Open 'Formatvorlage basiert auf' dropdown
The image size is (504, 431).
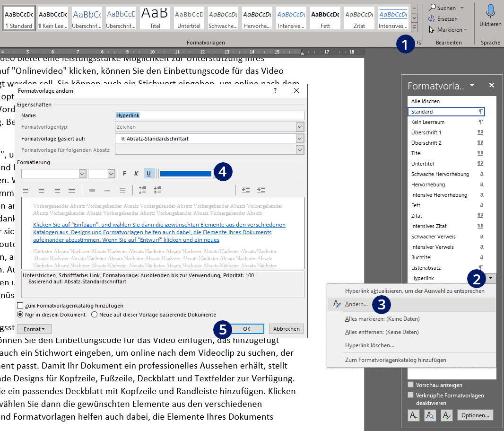300,139
